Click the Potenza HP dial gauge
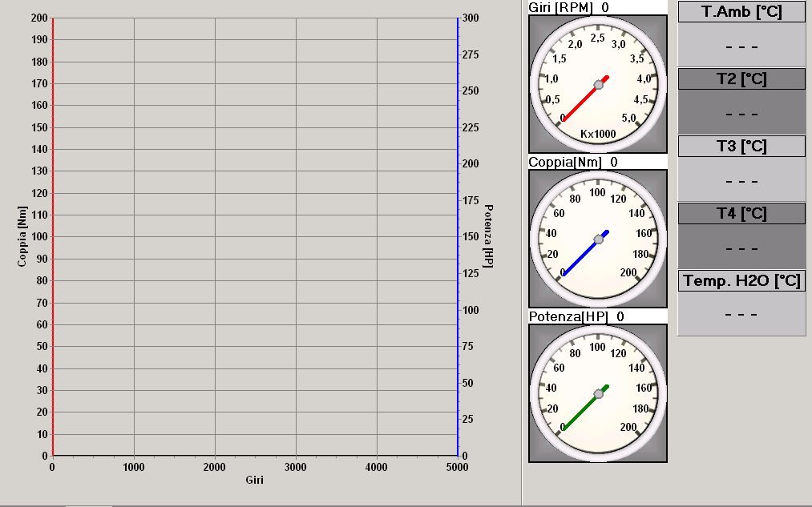 [x=597, y=393]
